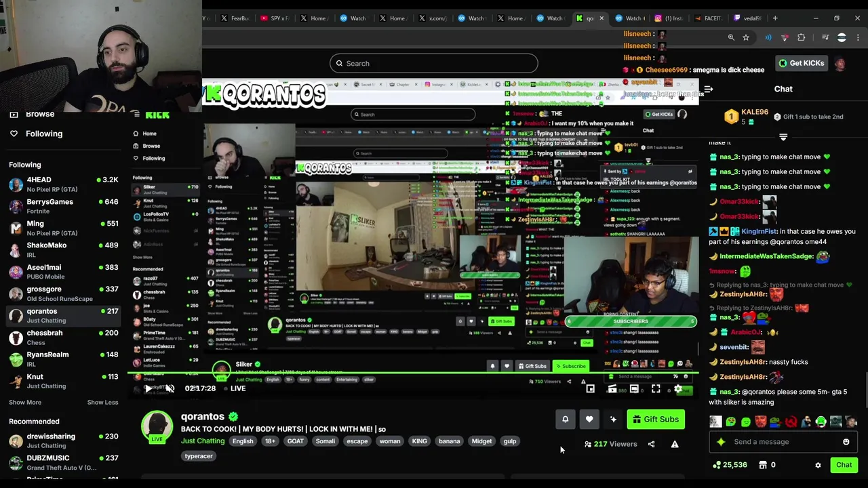Open player settings gear icon

point(677,388)
